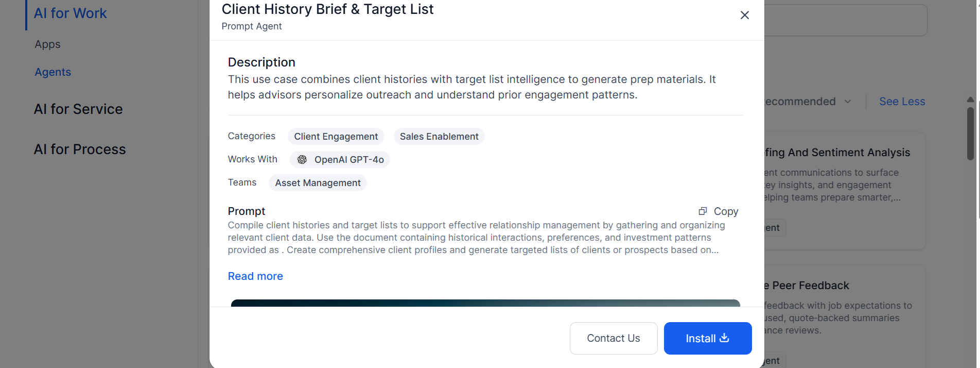This screenshot has width=980, height=368.
Task: Close the Client History Brief dialog
Action: coord(744,15)
